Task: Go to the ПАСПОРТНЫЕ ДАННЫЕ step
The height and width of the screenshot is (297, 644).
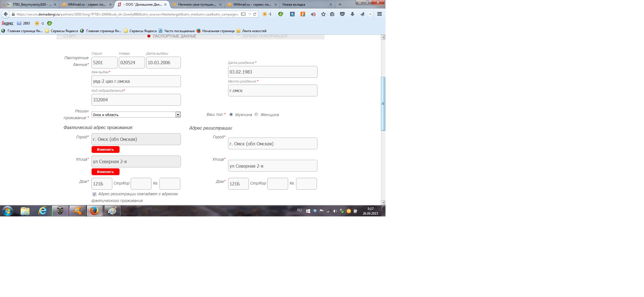Action: (174, 36)
